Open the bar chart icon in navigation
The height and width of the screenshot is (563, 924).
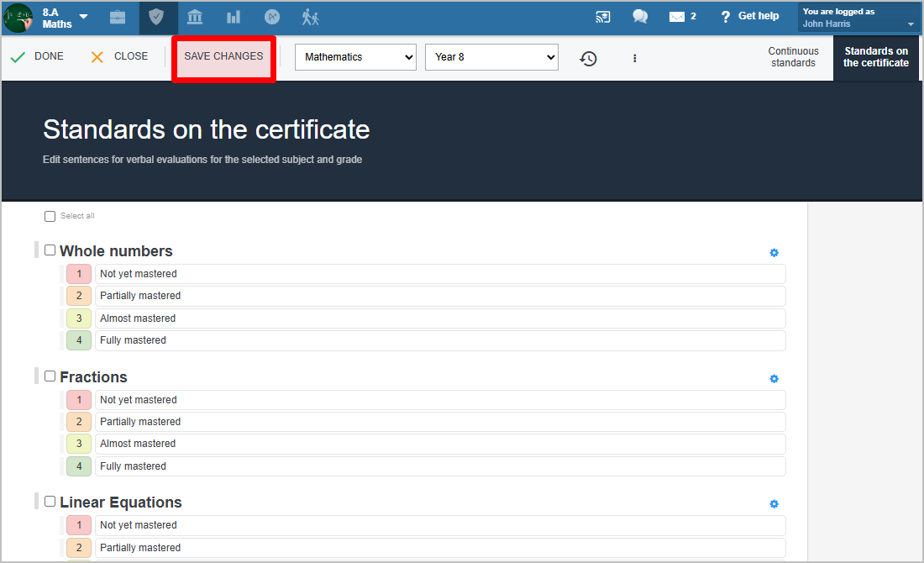(234, 17)
